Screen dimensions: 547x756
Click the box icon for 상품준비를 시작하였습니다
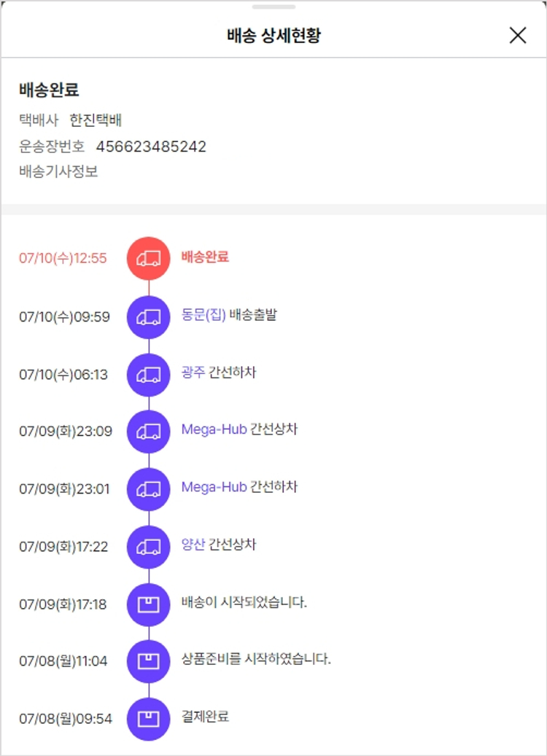pyautogui.click(x=149, y=660)
